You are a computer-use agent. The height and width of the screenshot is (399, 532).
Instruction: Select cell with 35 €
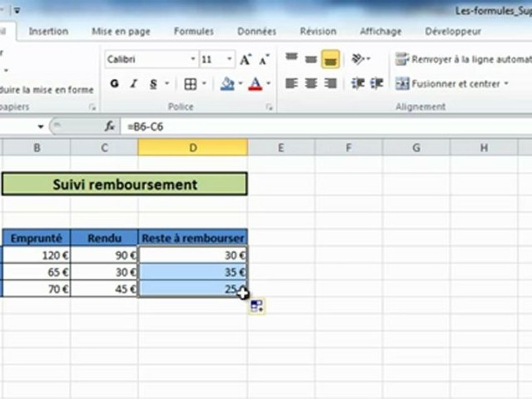193,272
